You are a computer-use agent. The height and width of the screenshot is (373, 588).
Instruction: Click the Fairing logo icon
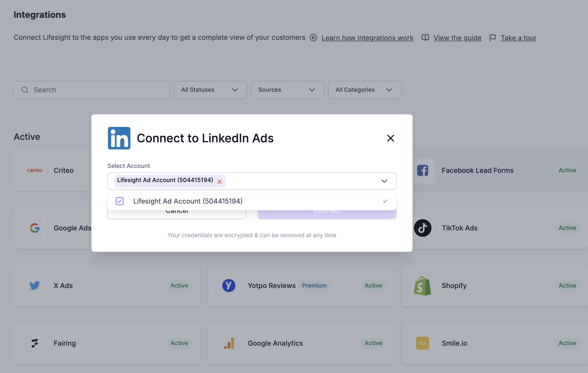point(34,343)
